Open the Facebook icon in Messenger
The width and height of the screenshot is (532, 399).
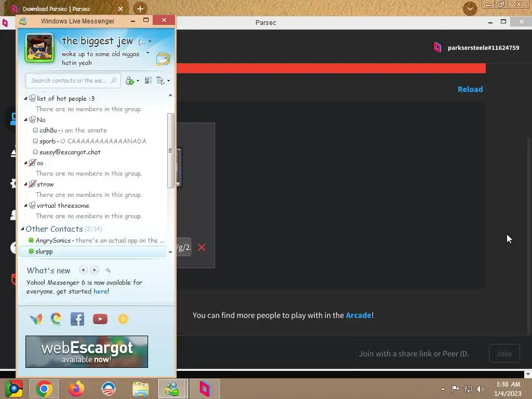pyautogui.click(x=77, y=320)
